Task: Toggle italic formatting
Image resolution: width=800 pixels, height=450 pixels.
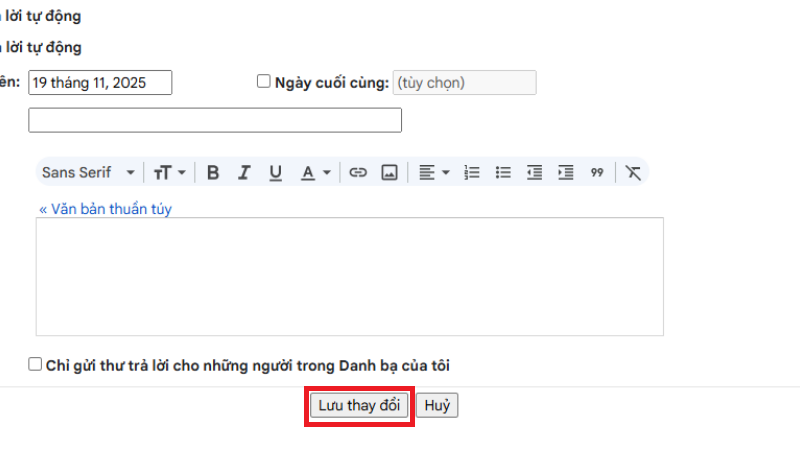Action: point(244,172)
